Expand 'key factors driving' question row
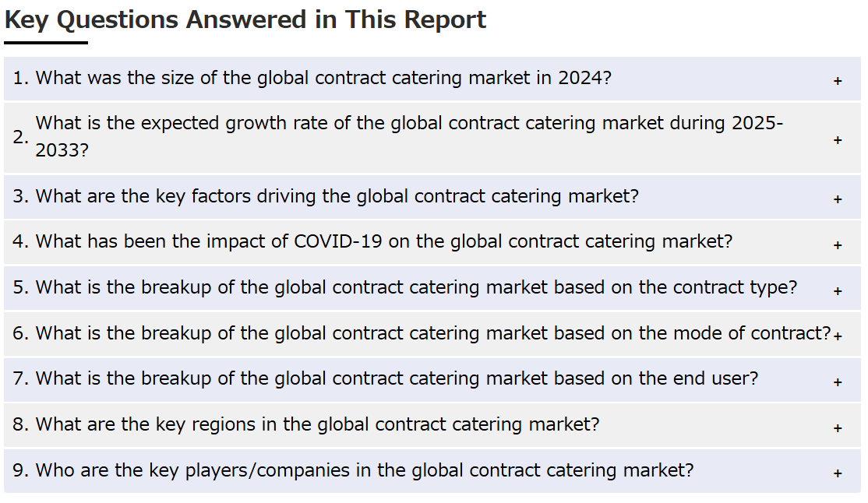Image resolution: width=868 pixels, height=503 pixels. tap(432, 197)
